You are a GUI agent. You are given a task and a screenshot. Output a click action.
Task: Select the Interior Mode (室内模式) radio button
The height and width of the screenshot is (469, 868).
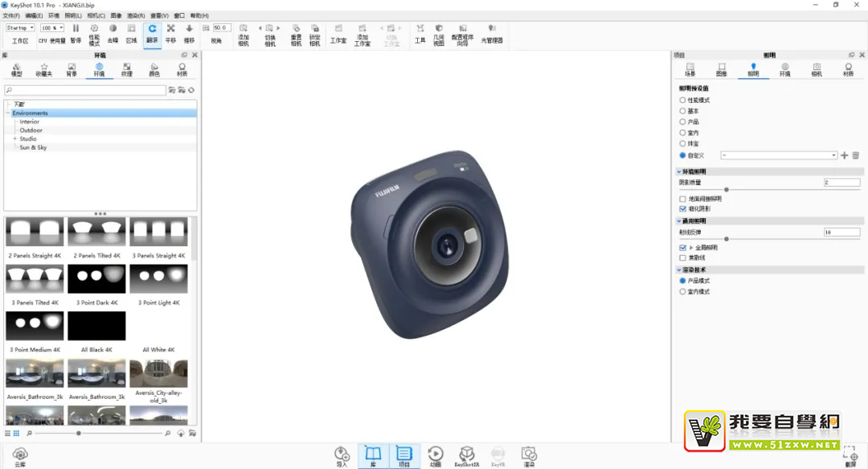[682, 292]
